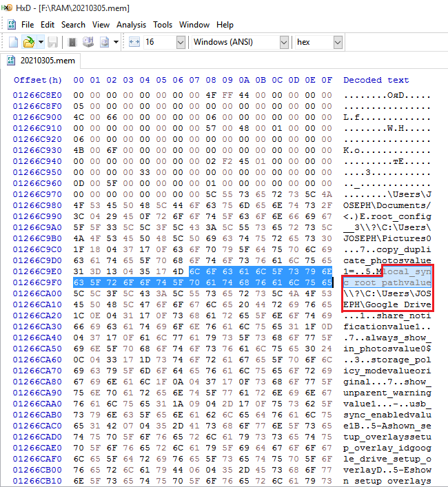Open the Tools menu
This screenshot has height=487, width=448.
click(163, 25)
